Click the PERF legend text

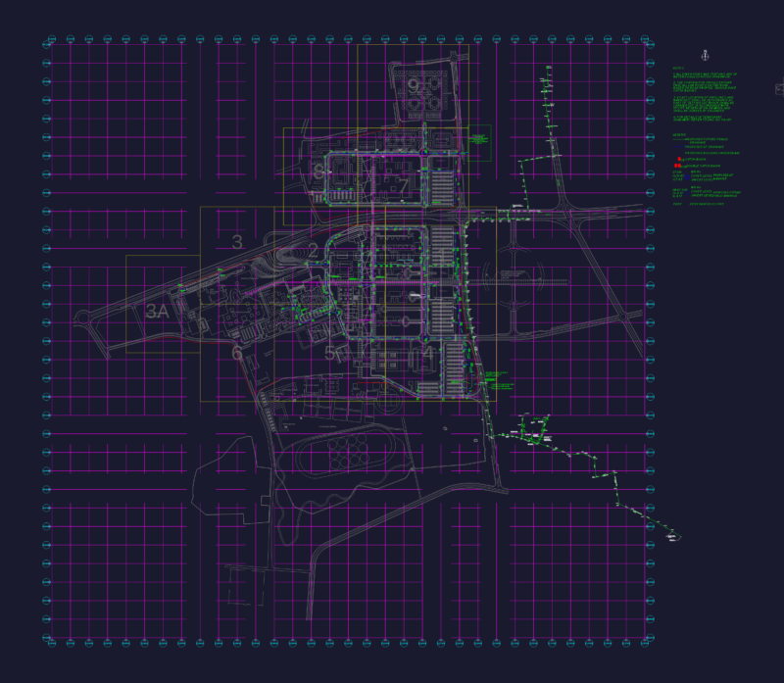click(677, 204)
